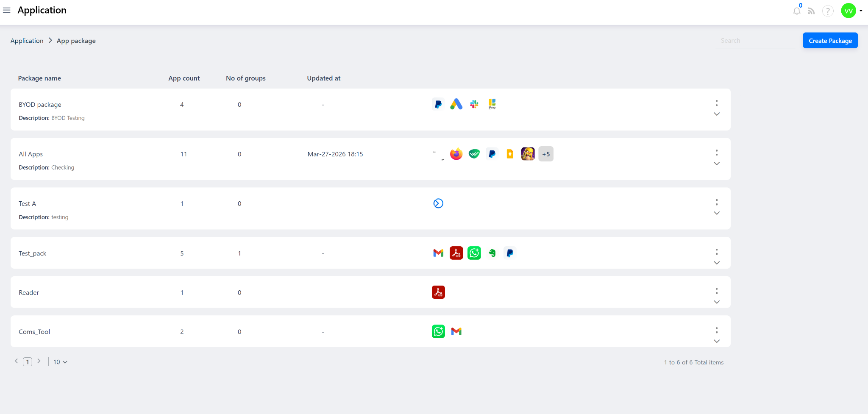Click the Search input field
The image size is (868, 414).
pos(754,41)
